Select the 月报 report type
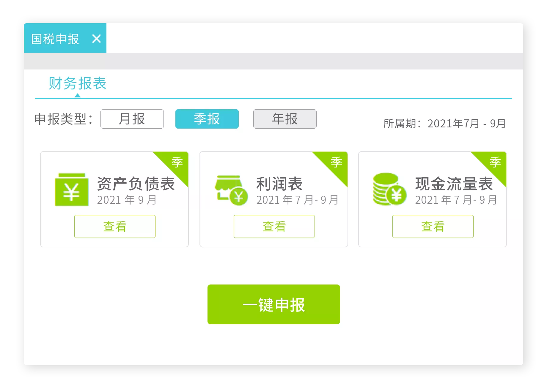The width and height of the screenshot is (547, 392). pos(132,119)
